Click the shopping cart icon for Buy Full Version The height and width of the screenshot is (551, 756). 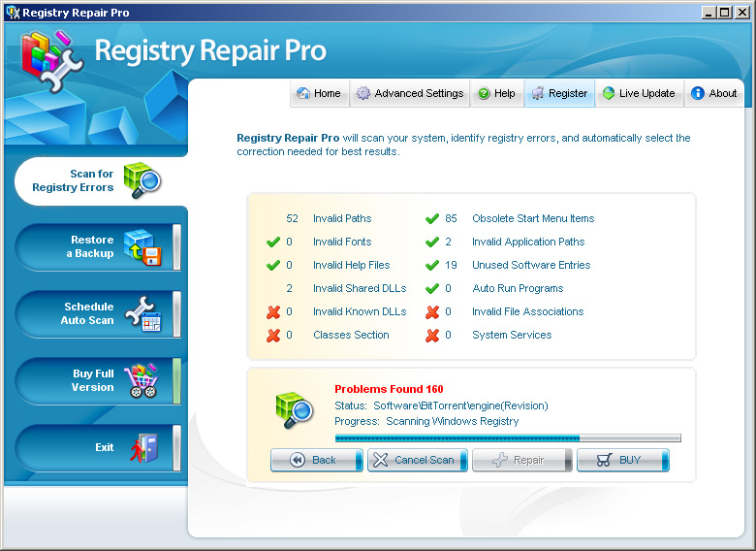coord(142,380)
